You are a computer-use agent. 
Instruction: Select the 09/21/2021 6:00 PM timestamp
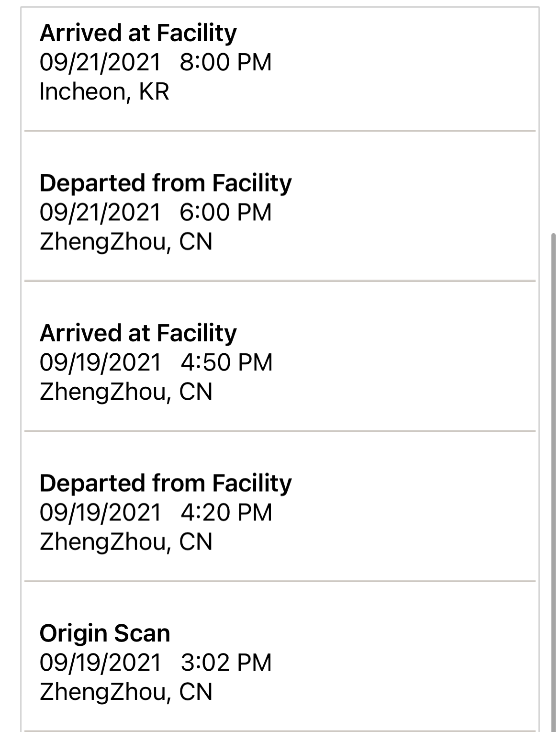(156, 212)
